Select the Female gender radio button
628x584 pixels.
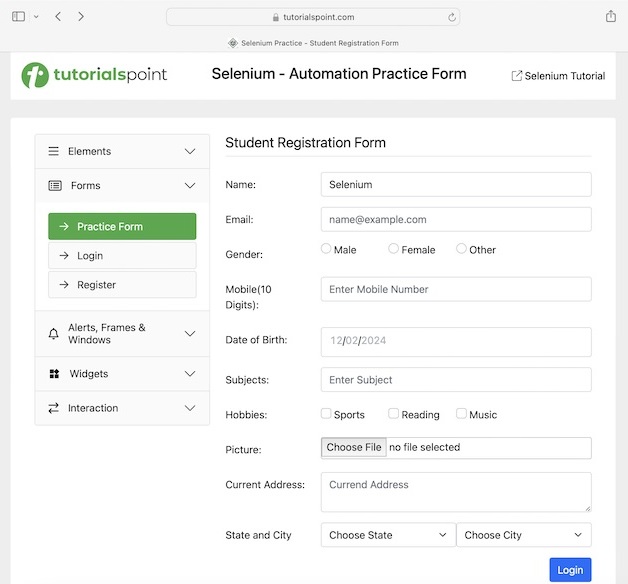point(394,249)
